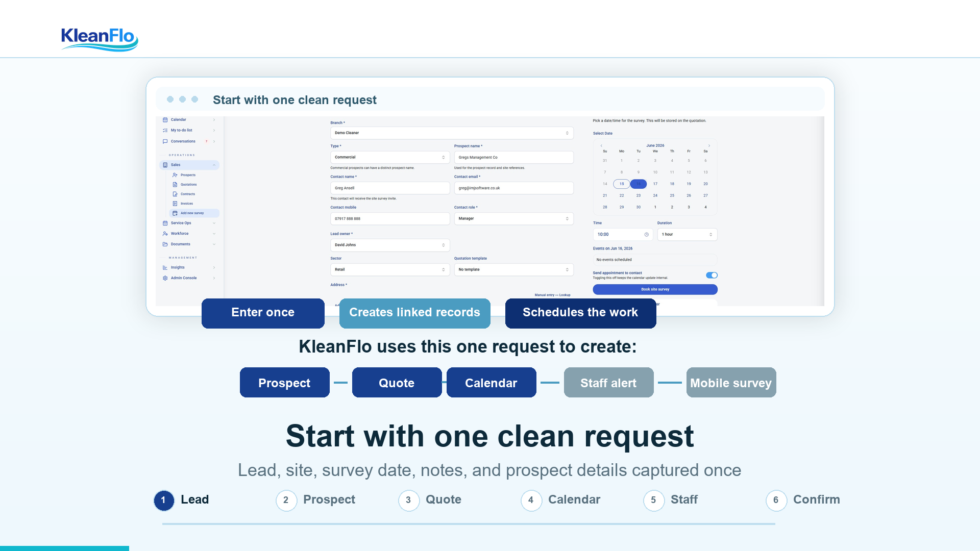Open the Sector dropdown showing Retail
Screen dimensions: 980x551
[x=390, y=270]
